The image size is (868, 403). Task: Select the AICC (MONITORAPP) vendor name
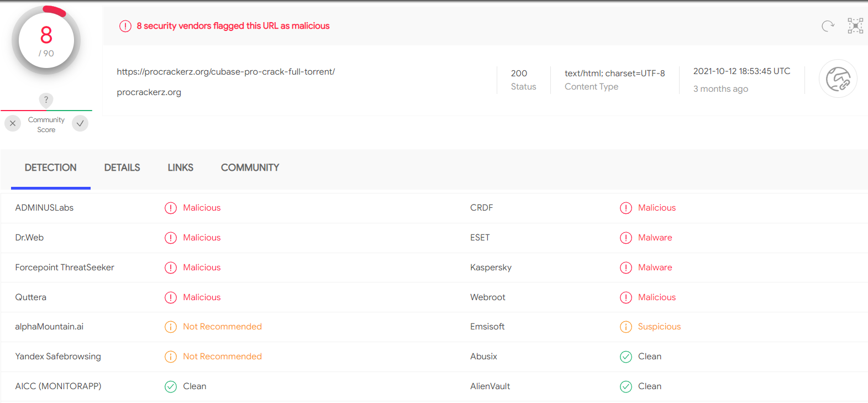(58, 386)
